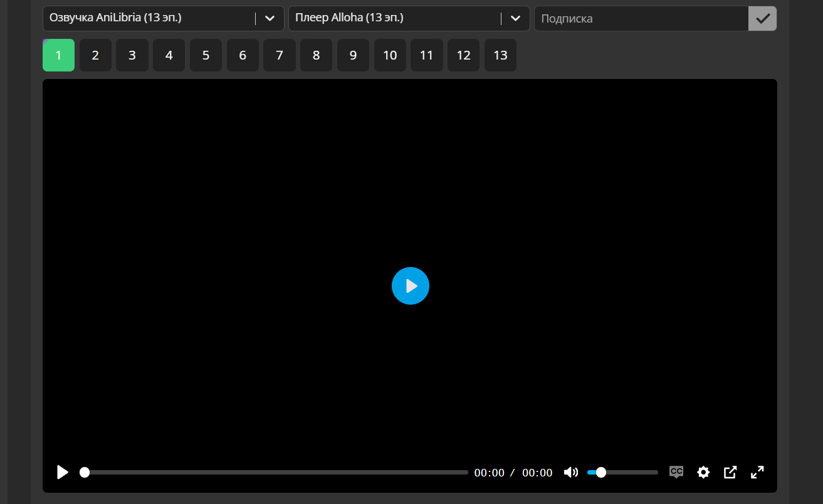This screenshot has width=823, height=504.
Task: Enter fullscreen mode
Action: [x=757, y=472]
